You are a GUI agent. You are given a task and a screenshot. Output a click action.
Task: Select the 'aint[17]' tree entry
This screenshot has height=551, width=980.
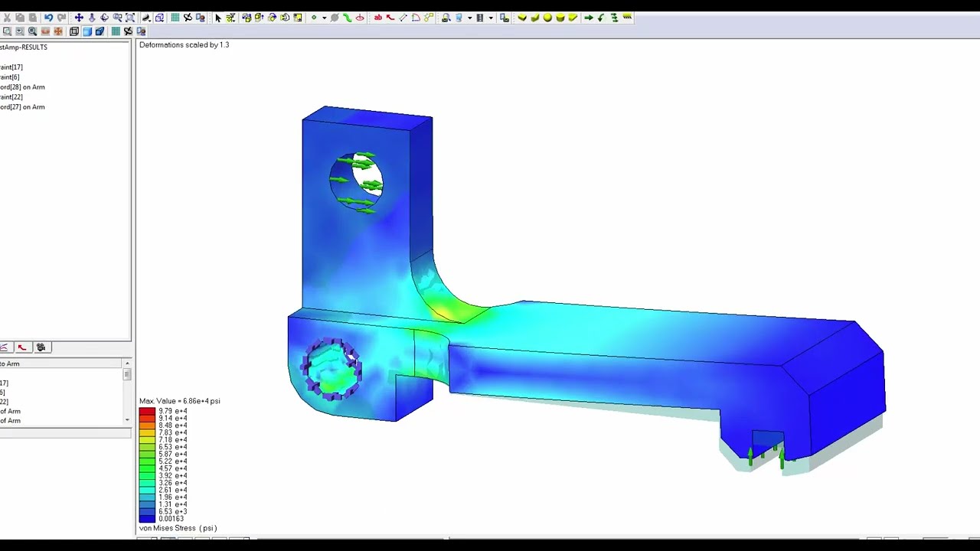point(11,67)
